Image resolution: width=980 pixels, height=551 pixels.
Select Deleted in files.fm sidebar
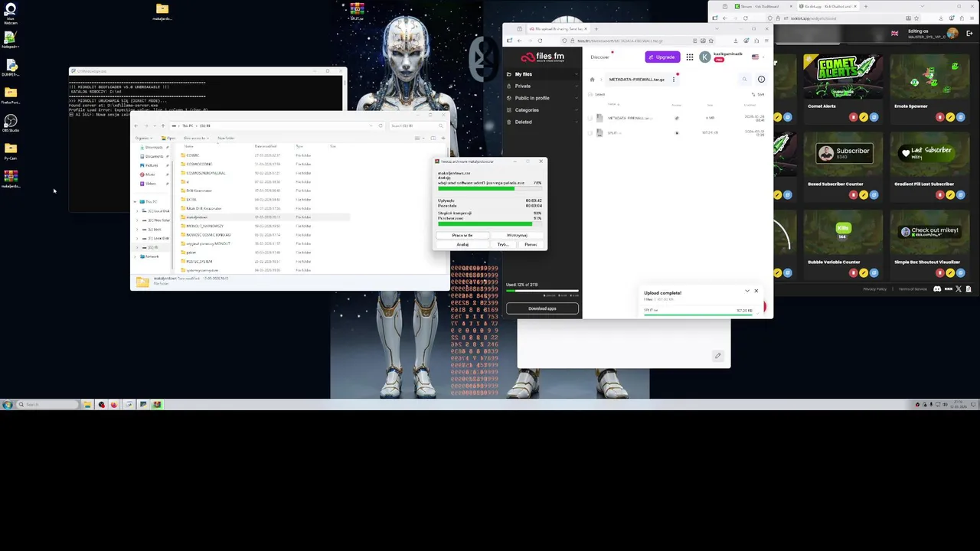[523, 122]
